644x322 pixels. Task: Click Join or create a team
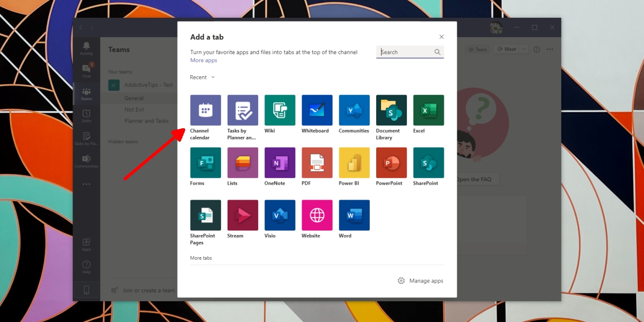pos(143,290)
